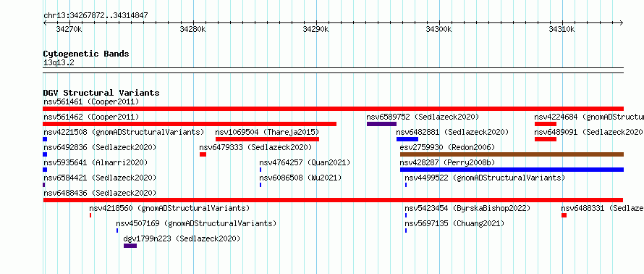Click the nsv6584421 (Sedlazeck2020) label
This screenshot has height=274, width=644.
pos(100,178)
